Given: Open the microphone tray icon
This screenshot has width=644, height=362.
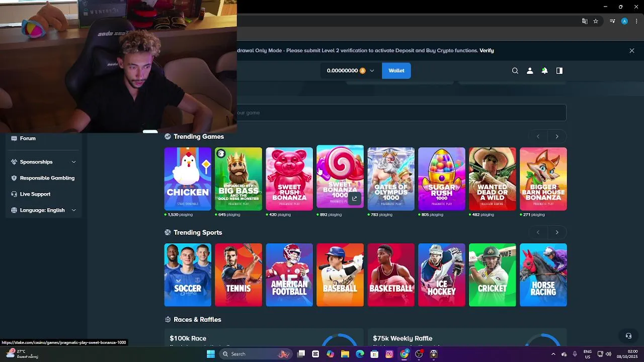Looking at the screenshot, I should click(575, 354).
